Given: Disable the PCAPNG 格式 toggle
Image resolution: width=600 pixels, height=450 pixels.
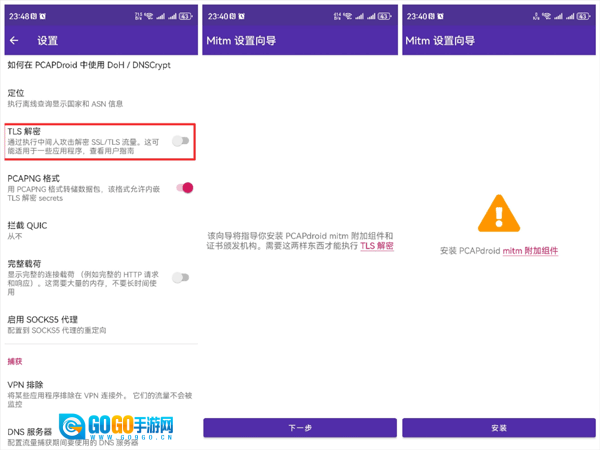Looking at the screenshot, I should [183, 187].
